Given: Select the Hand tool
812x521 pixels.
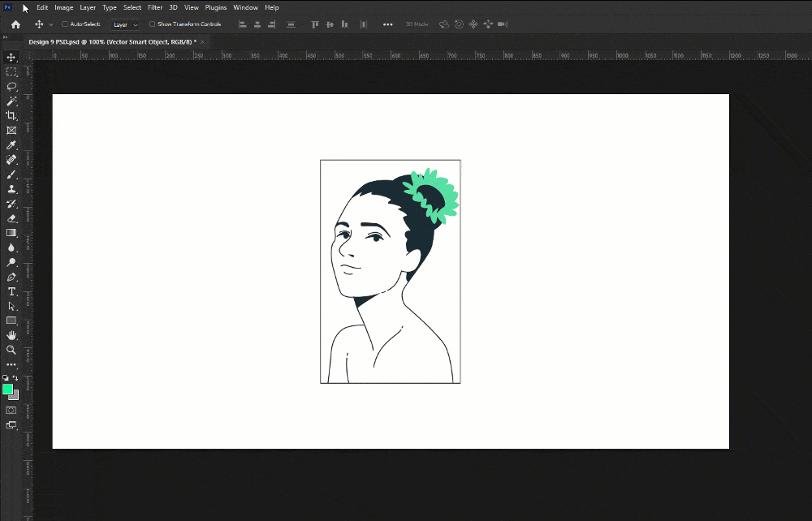Looking at the screenshot, I should click(x=11, y=335).
